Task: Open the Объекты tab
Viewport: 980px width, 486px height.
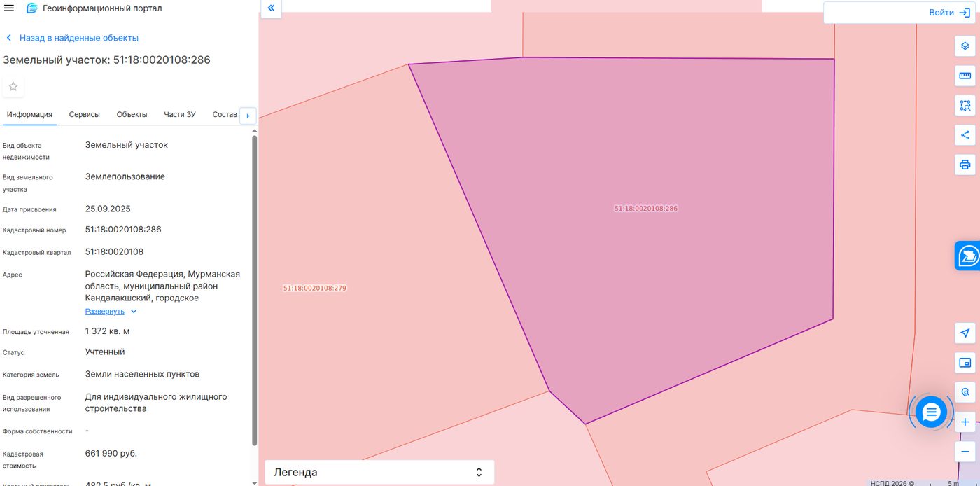Action: pos(132,115)
